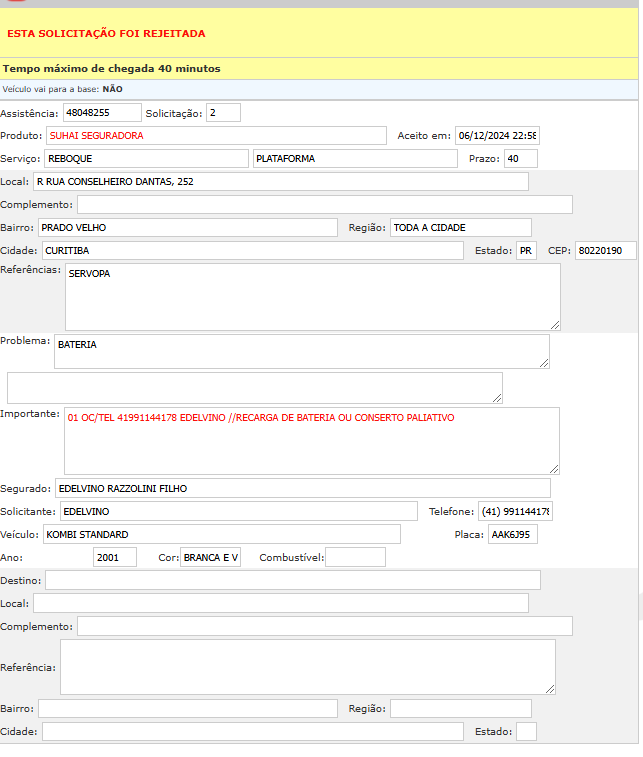643x757 pixels.
Task: Click the Problema text area with BATERIA
Action: 301,351
